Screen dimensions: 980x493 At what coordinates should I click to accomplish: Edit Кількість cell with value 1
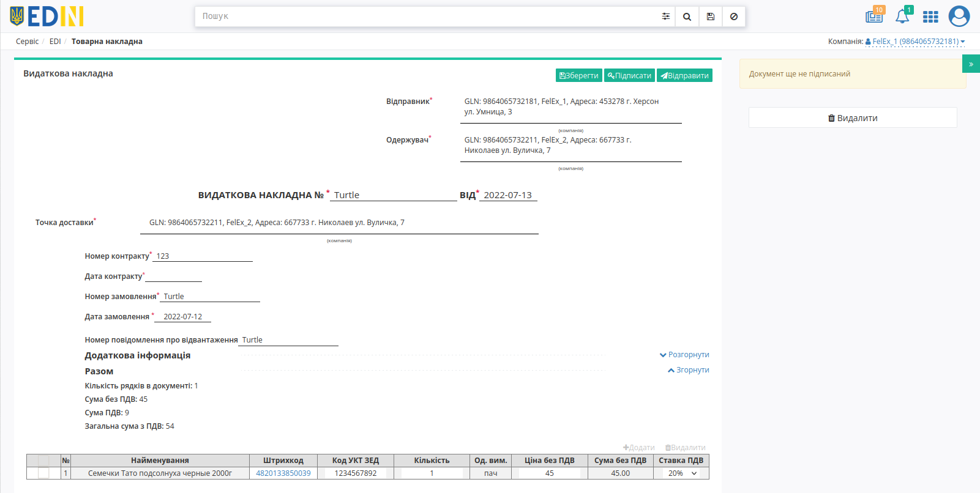pyautogui.click(x=432, y=473)
